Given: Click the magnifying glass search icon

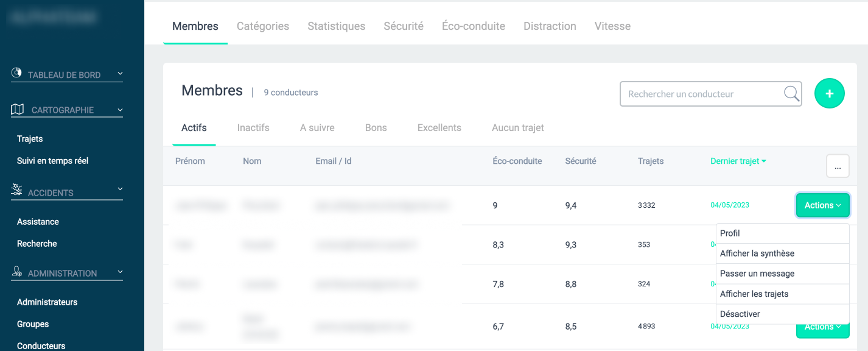Looking at the screenshot, I should coord(791,94).
